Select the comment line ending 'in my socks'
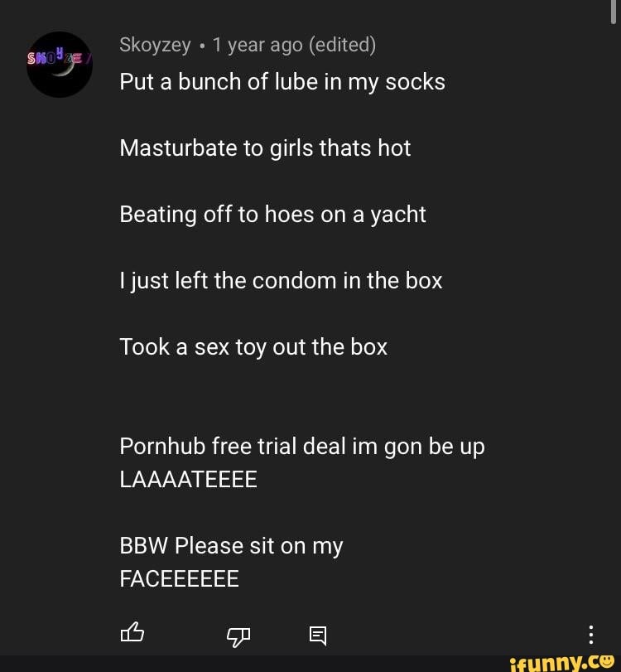Image resolution: width=621 pixels, height=672 pixels. (x=282, y=82)
